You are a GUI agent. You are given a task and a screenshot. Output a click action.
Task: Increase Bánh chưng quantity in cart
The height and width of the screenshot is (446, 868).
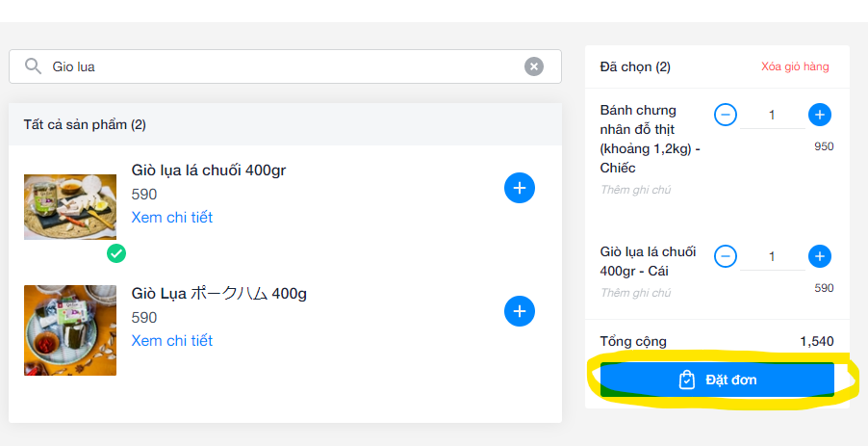tap(819, 115)
